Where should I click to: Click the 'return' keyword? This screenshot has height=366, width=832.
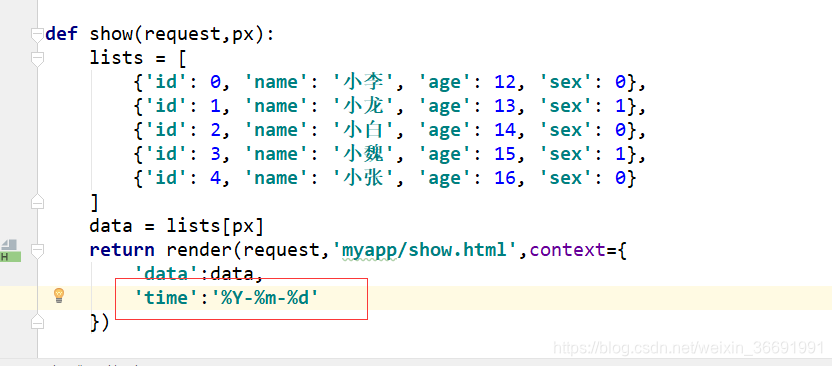click(122, 249)
